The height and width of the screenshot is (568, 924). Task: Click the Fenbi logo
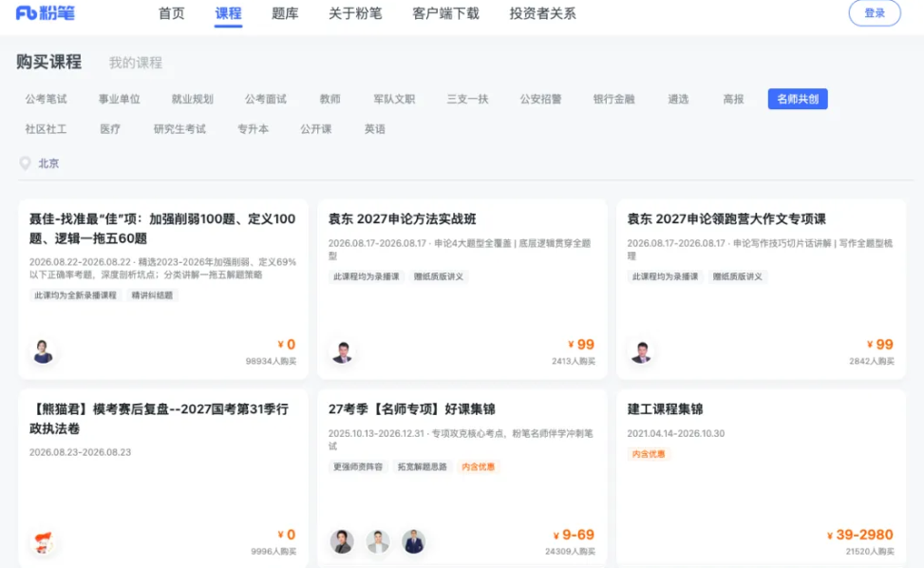click(46, 13)
